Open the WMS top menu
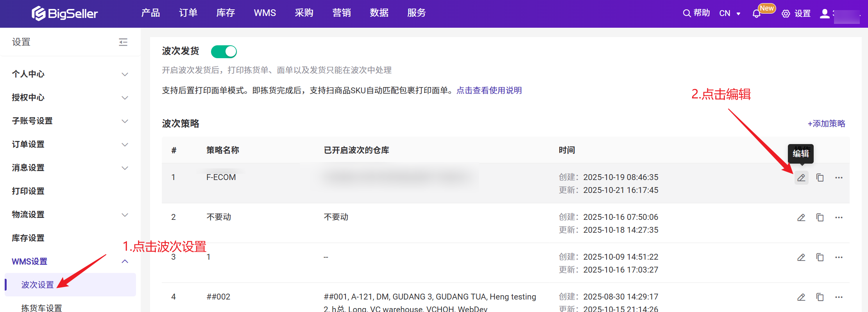868x312 pixels. click(x=265, y=13)
